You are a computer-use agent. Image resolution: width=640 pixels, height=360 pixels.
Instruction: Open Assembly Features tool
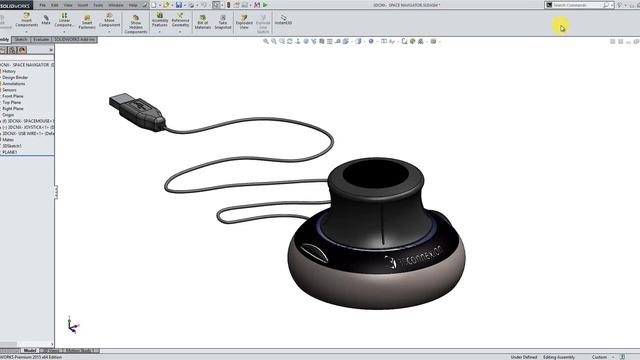(160, 20)
